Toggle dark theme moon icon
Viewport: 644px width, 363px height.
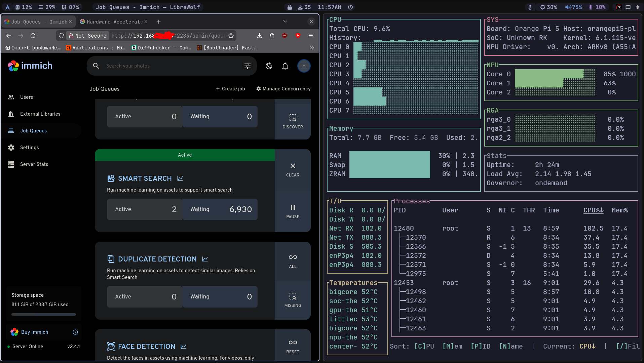tap(269, 66)
